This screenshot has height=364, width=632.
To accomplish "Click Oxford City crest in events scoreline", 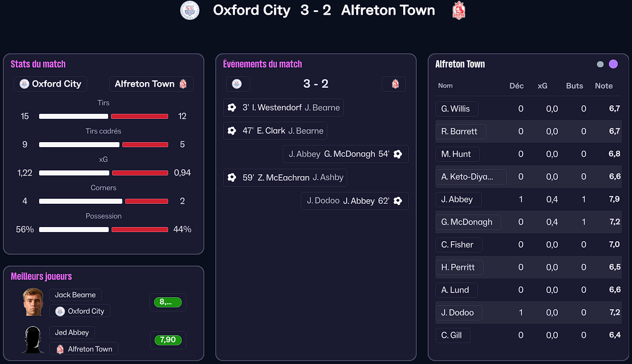I will (x=237, y=84).
